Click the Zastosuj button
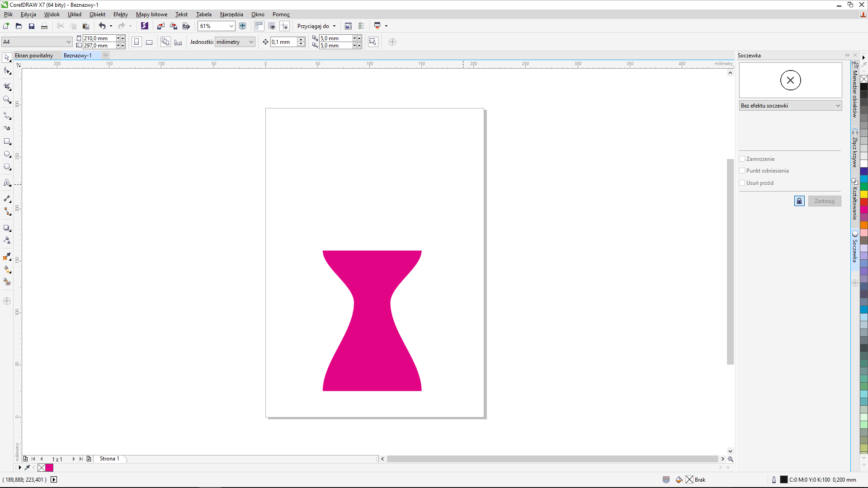This screenshot has height=488, width=868. [824, 201]
